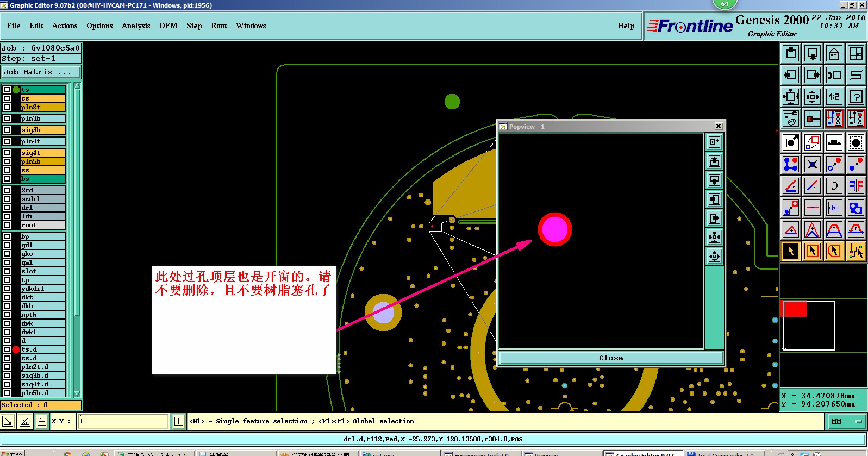
Task: Select the sig4t layer row
Action: click(x=43, y=153)
